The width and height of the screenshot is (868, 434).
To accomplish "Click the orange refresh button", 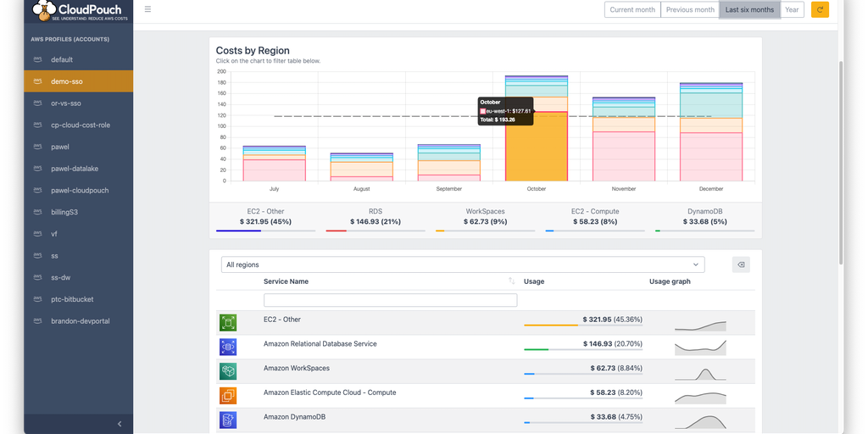I will click(x=820, y=9).
